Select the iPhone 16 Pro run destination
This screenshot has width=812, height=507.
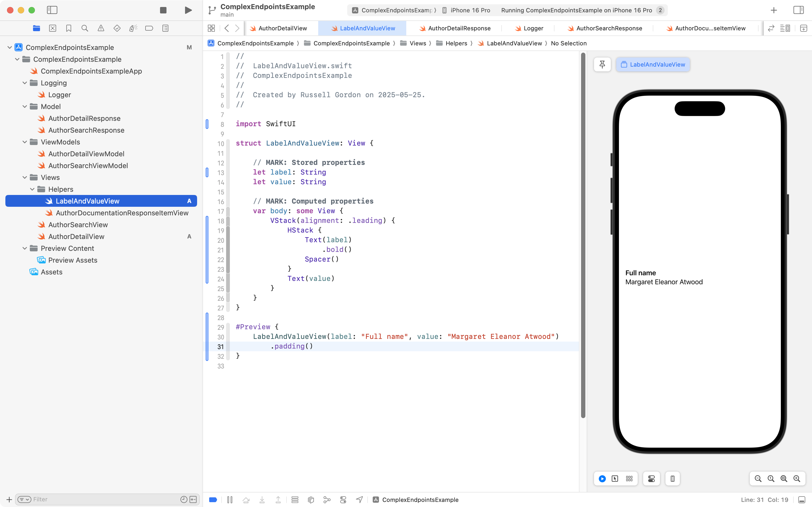point(470,10)
